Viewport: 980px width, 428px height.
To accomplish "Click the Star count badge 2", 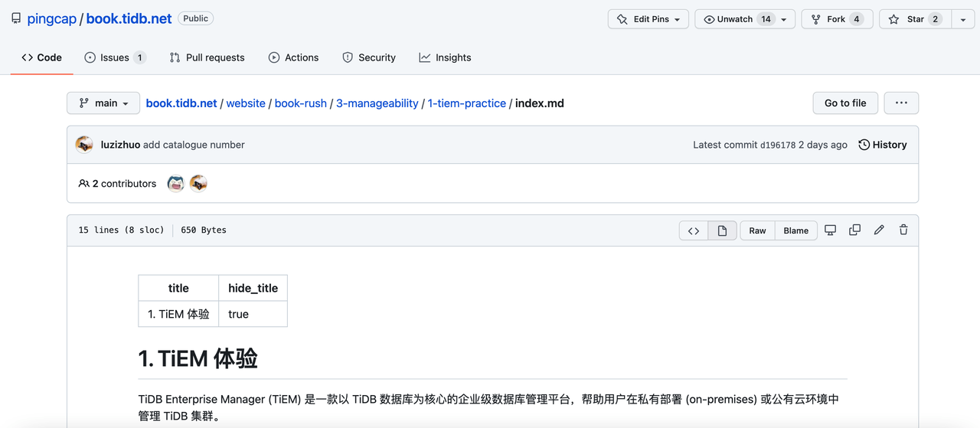I will (x=935, y=19).
